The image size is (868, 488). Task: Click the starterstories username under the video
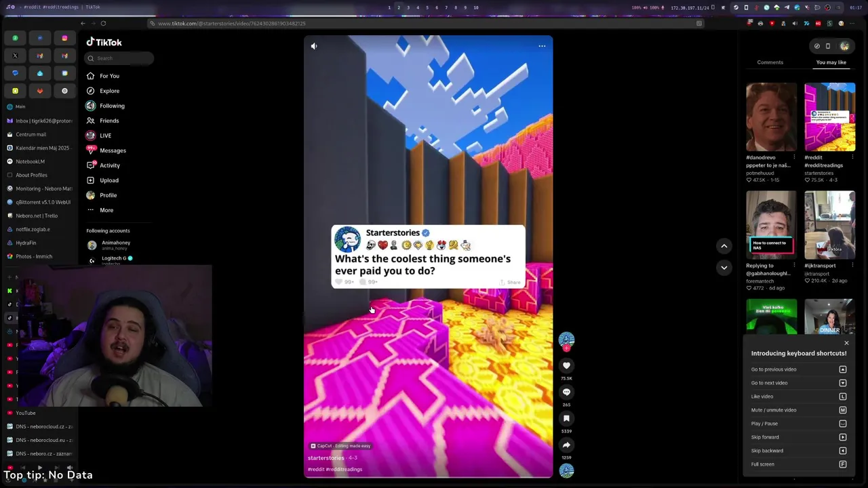click(326, 458)
